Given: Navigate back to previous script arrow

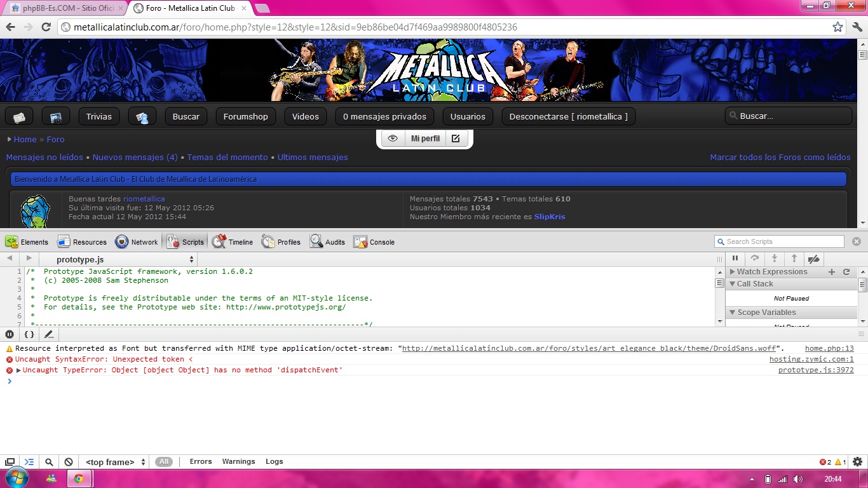Looking at the screenshot, I should click(10, 259).
